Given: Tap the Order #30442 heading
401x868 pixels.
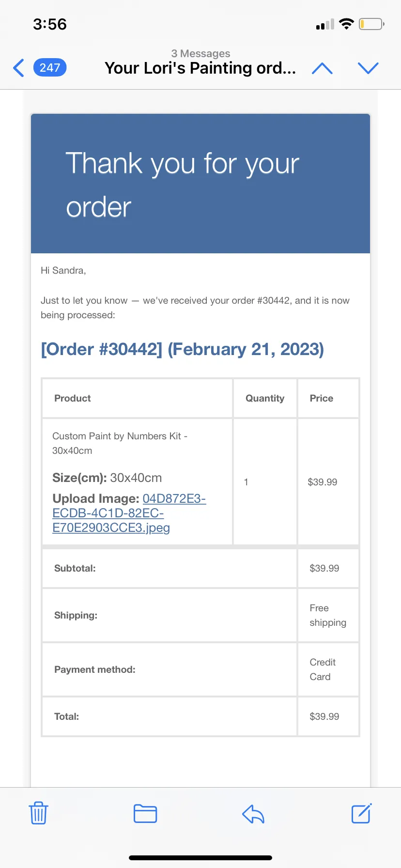Looking at the screenshot, I should click(182, 349).
